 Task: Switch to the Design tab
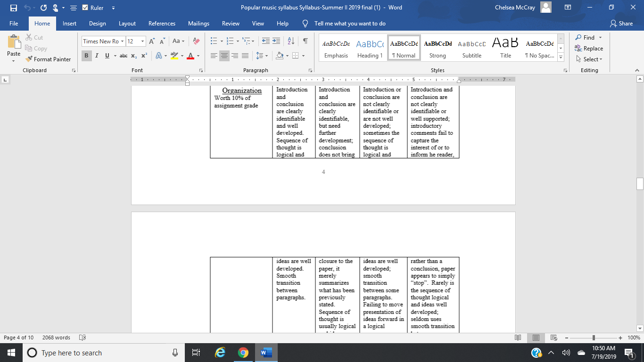click(98, 24)
